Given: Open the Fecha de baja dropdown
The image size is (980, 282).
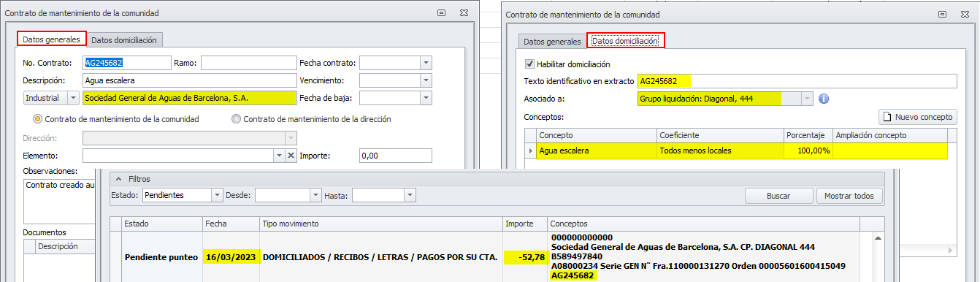Looking at the screenshot, I should coord(426,97).
